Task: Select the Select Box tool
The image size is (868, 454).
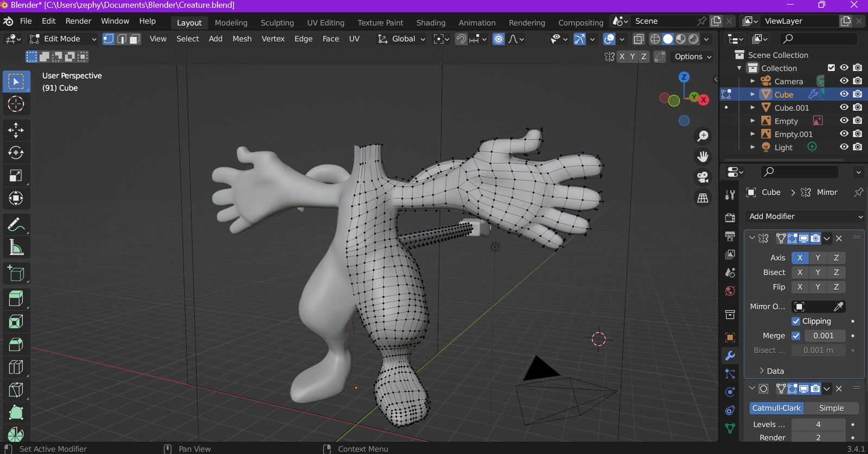Action: 16,81
